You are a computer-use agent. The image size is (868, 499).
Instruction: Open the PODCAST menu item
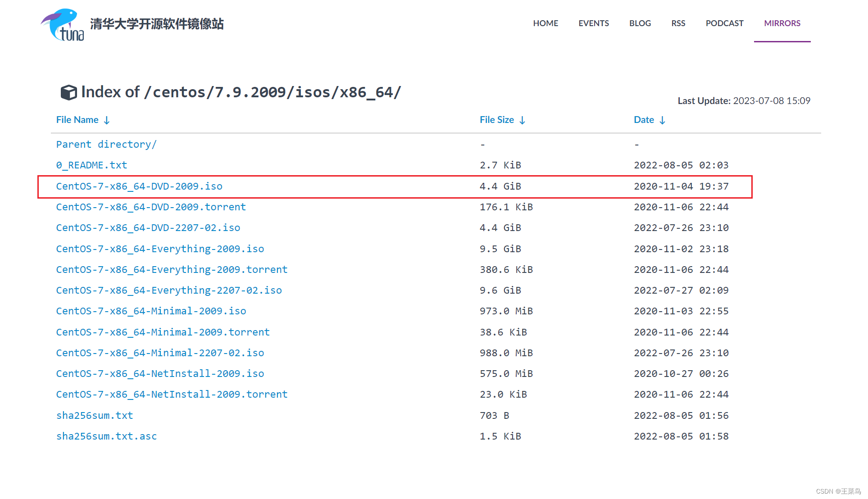click(724, 23)
